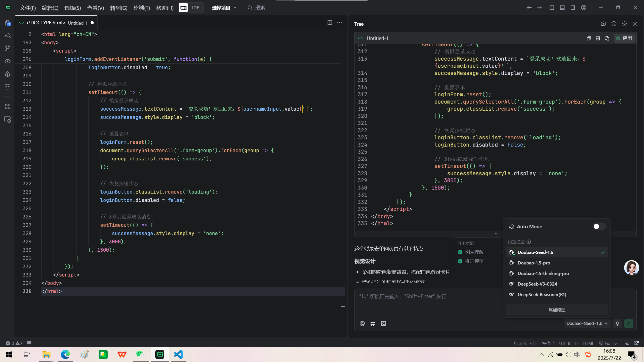Image resolution: width=644 pixels, height=362 pixels.
Task: Open Trae chat history icon
Action: 614,24
